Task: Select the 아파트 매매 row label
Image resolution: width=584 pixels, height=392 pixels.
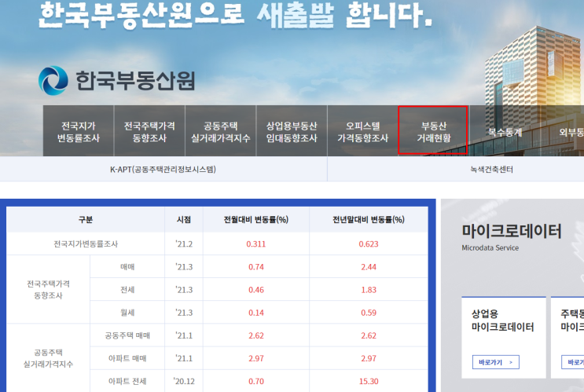Action: point(127,358)
